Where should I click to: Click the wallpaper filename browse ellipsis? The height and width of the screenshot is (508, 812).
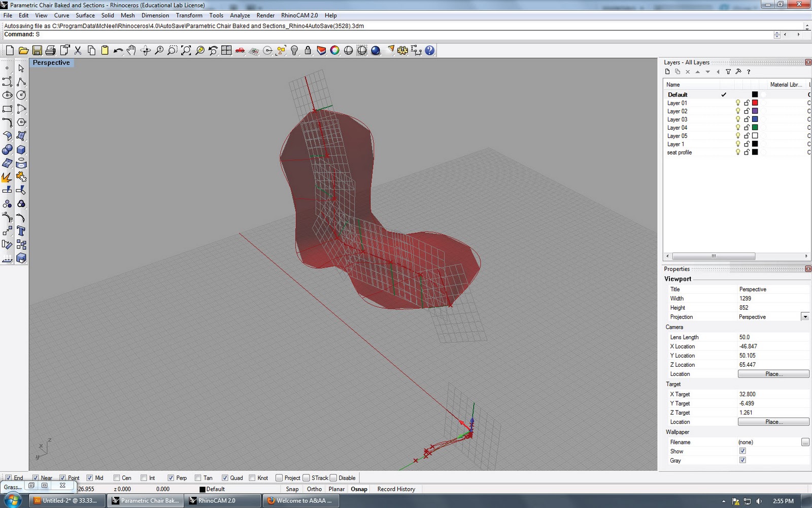click(x=806, y=442)
